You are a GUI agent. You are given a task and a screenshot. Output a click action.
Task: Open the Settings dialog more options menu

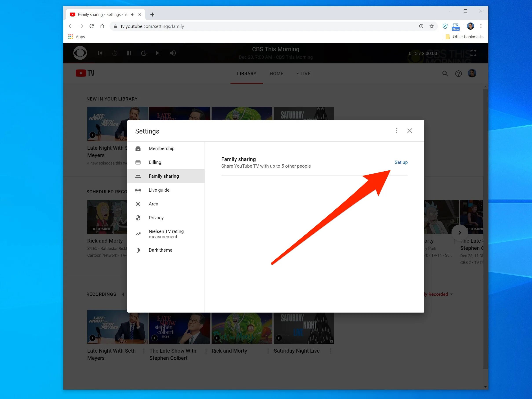(x=396, y=131)
